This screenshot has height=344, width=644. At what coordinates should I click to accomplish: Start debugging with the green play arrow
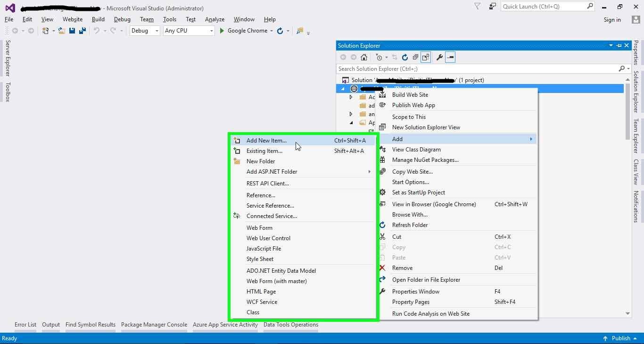pos(222,31)
